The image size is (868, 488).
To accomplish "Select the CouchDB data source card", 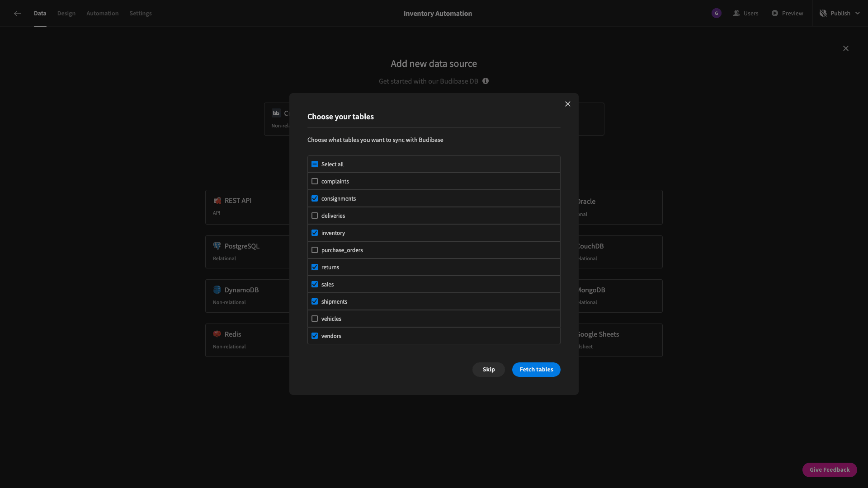I will click(620, 252).
